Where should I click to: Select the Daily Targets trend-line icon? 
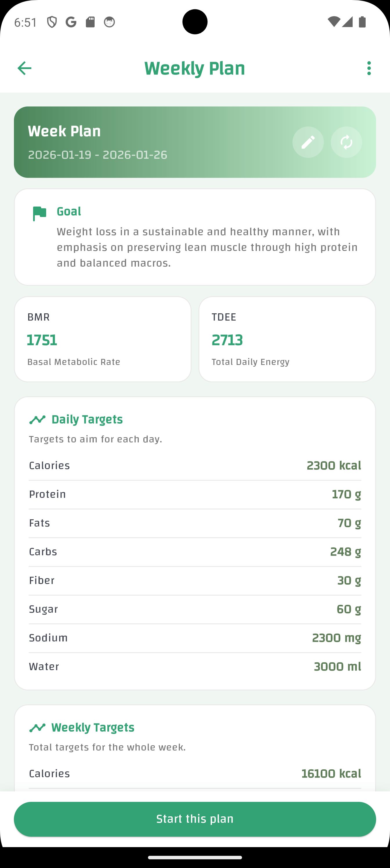pyautogui.click(x=38, y=419)
